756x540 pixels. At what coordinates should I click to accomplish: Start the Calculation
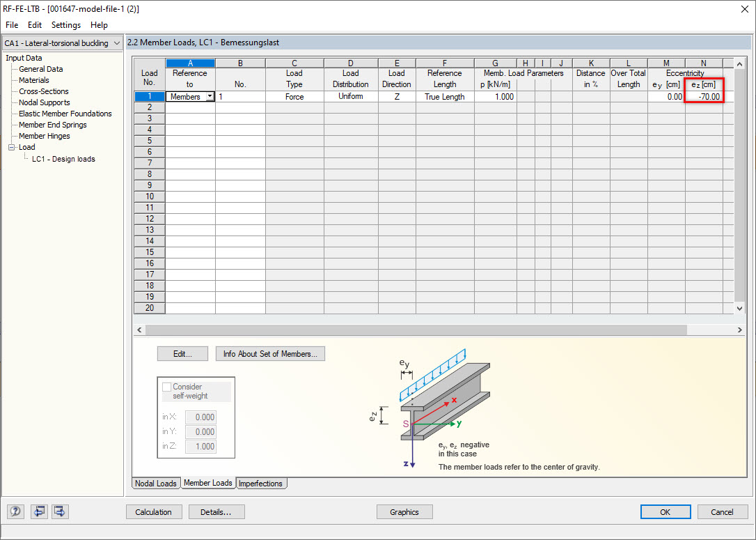pyautogui.click(x=154, y=511)
